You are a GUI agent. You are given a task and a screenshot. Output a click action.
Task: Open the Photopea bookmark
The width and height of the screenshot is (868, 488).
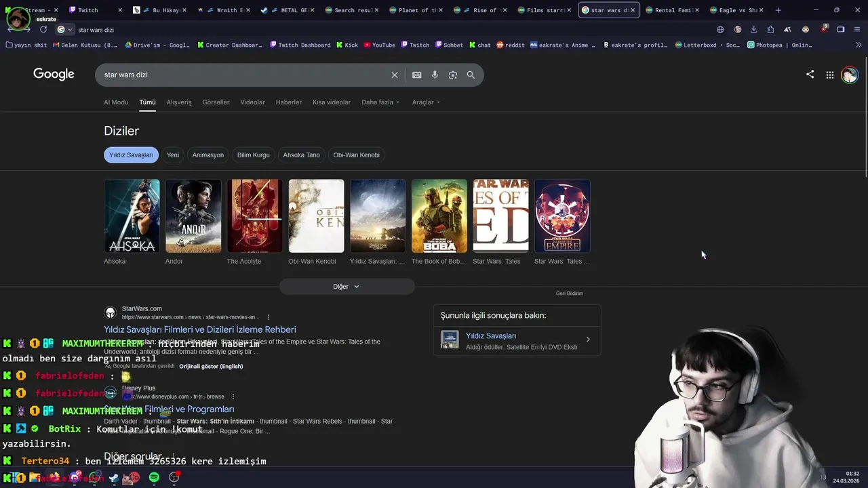pos(779,45)
